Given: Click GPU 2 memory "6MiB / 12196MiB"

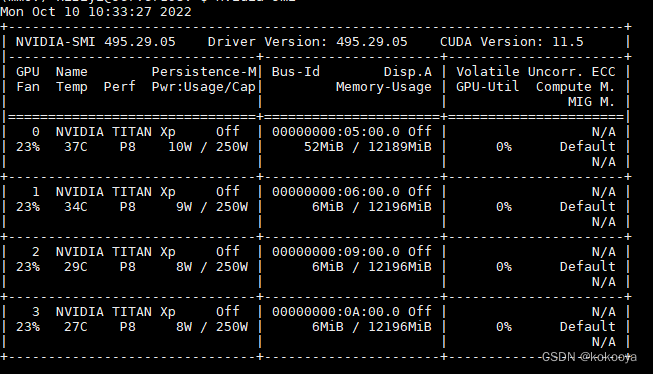Looking at the screenshot, I should (371, 267).
